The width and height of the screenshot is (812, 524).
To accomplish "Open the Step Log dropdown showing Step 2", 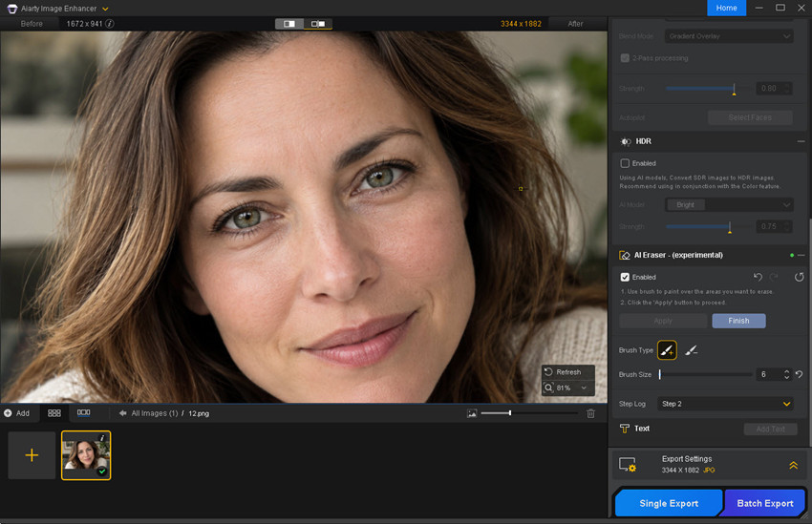I will [725, 404].
